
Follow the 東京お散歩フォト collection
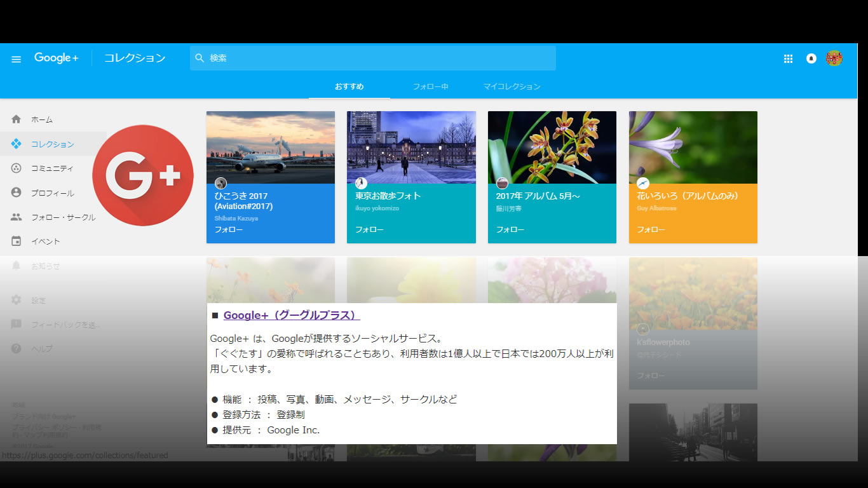[369, 229]
